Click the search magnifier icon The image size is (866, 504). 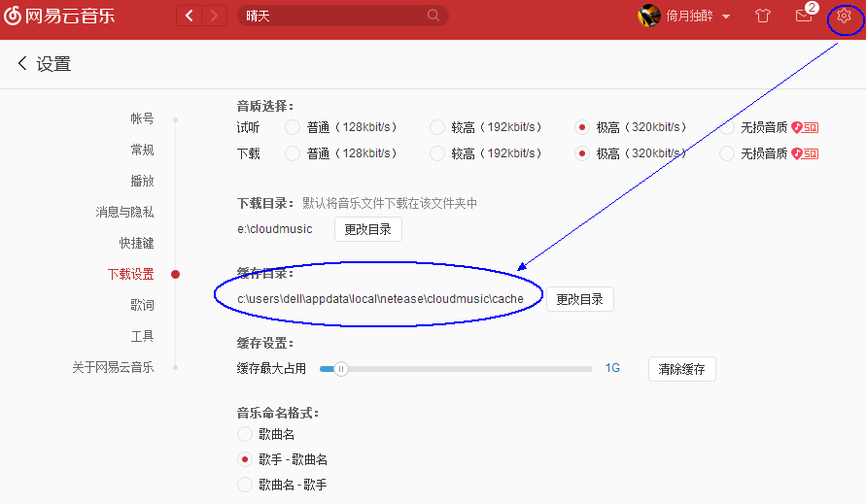pos(433,16)
